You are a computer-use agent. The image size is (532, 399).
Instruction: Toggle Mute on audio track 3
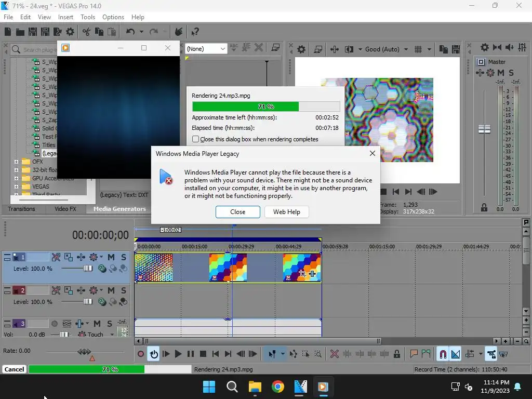coord(97,324)
